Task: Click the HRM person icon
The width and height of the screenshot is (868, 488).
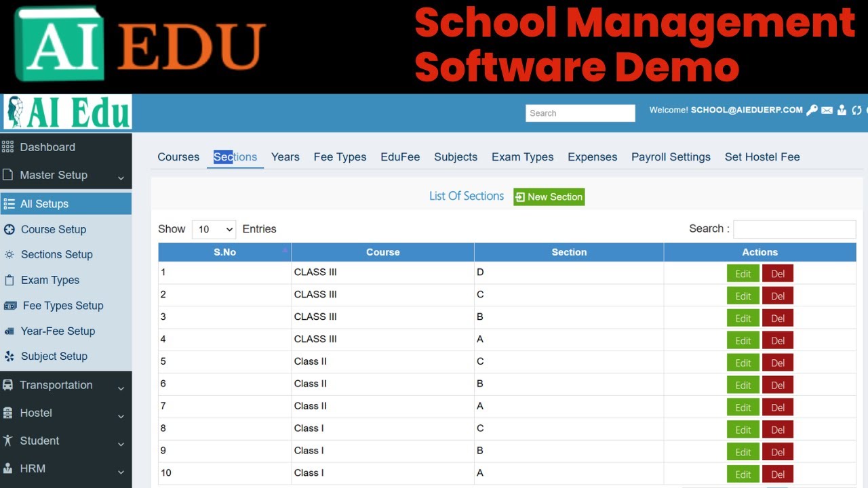Action: [8, 468]
